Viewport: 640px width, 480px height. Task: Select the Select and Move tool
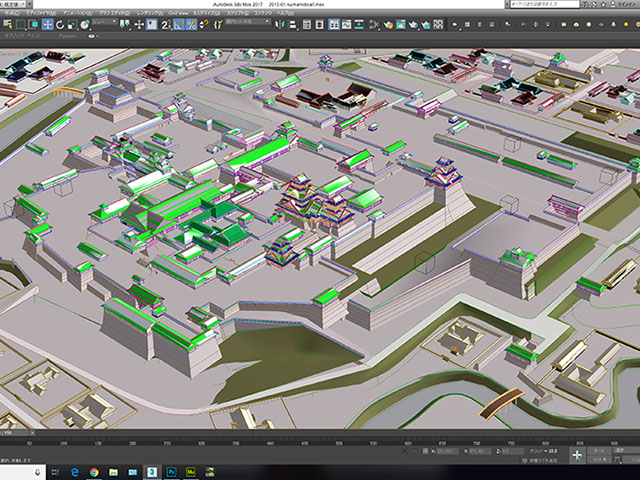[x=48, y=24]
